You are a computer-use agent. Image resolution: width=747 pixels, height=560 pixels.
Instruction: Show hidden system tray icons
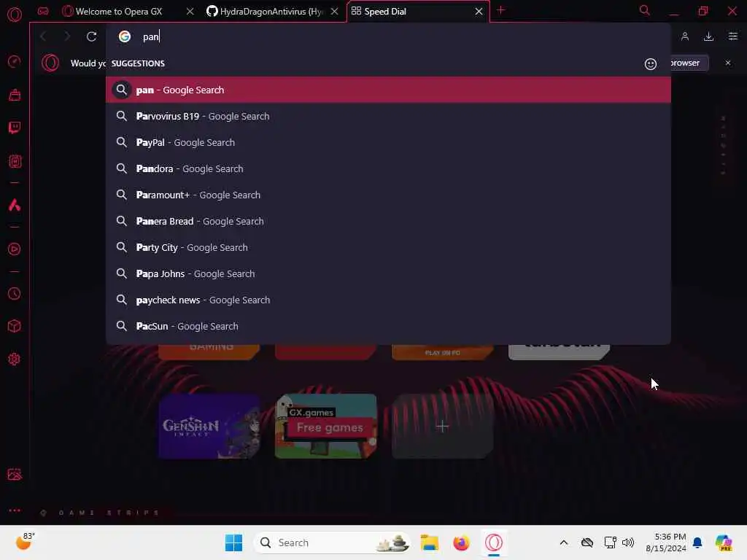click(564, 542)
